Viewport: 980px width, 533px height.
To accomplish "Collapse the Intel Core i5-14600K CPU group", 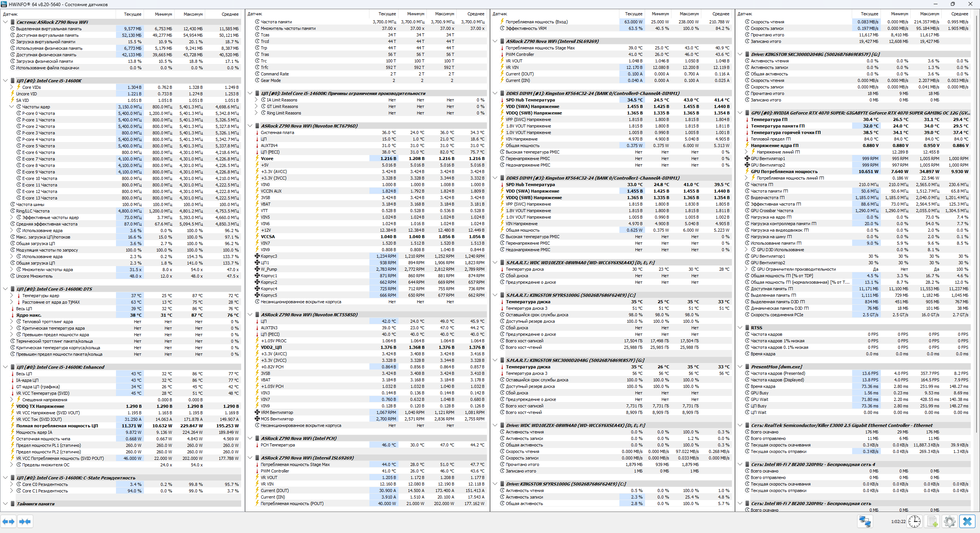I will point(5,81).
